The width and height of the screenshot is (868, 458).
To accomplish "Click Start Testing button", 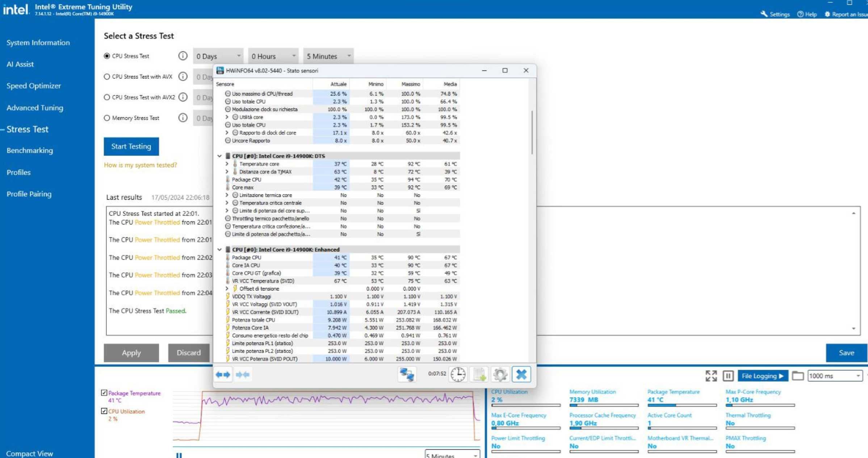I will click(x=131, y=147).
